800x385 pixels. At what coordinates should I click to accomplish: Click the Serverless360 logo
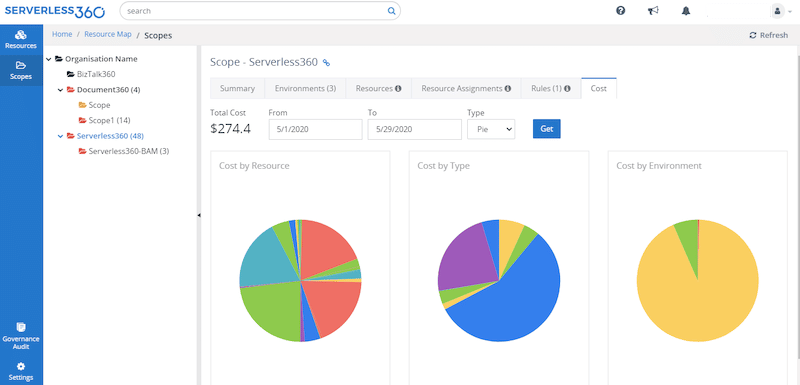(x=55, y=11)
